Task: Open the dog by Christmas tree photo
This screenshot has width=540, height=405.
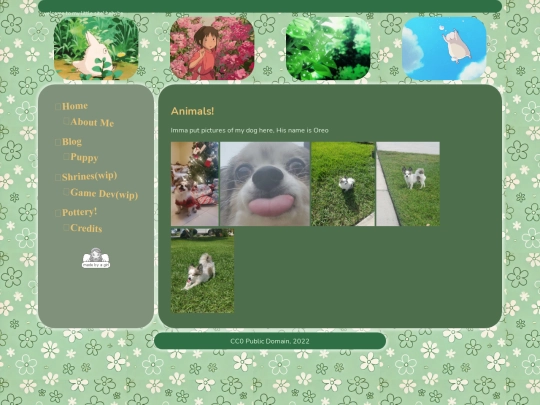Action: (195, 184)
